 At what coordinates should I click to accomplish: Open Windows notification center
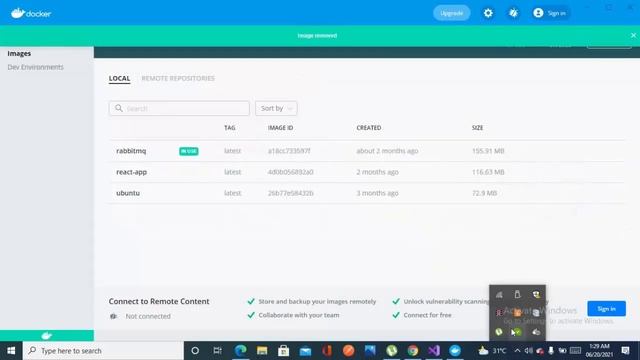[625, 351]
